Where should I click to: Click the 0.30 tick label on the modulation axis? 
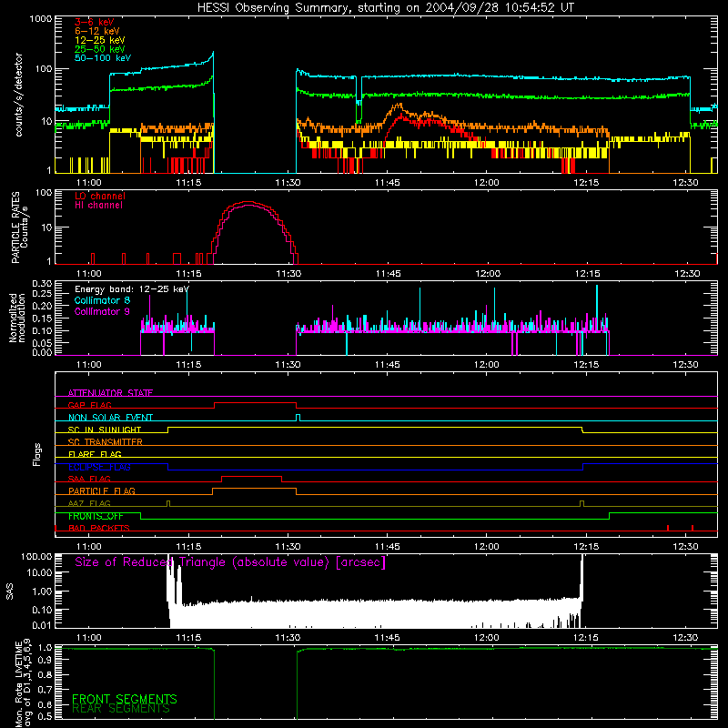(42, 283)
